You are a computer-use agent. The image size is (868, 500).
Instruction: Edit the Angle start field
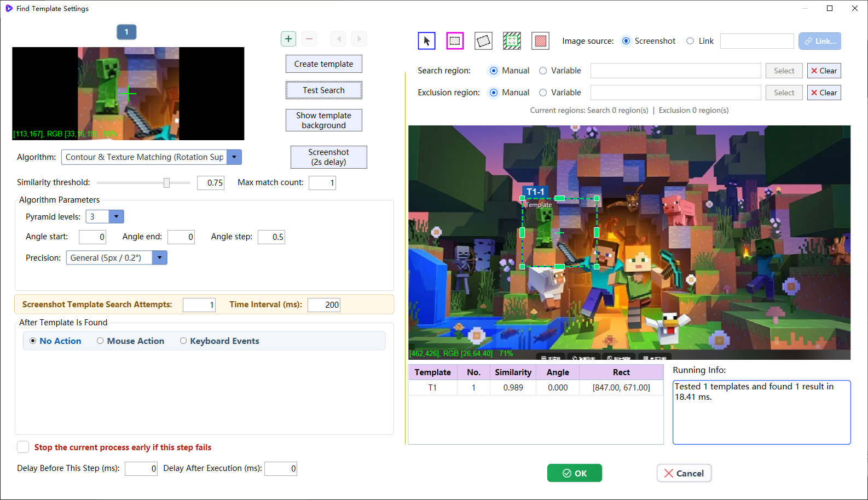pyautogui.click(x=92, y=237)
